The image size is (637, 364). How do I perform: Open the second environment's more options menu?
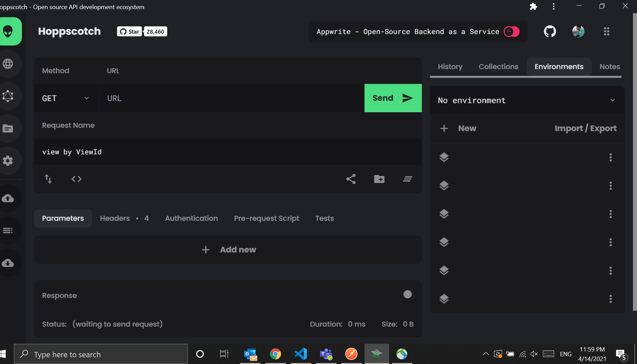(x=611, y=186)
